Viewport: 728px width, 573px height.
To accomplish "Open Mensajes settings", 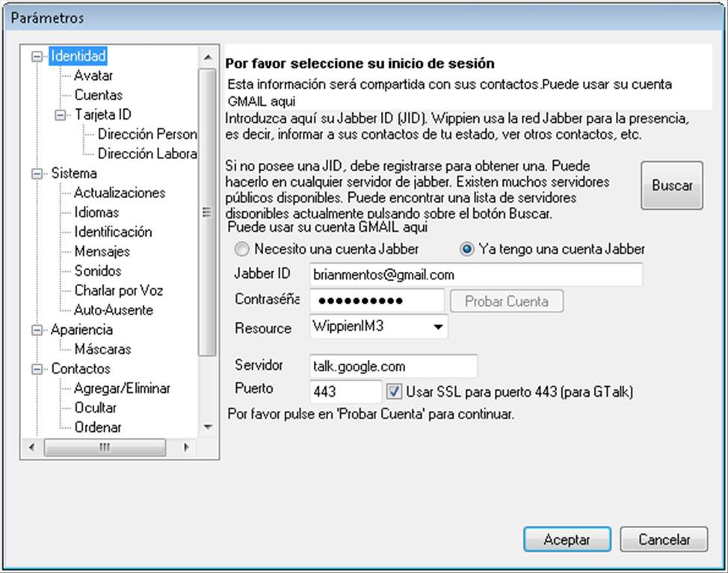I will 102,252.
